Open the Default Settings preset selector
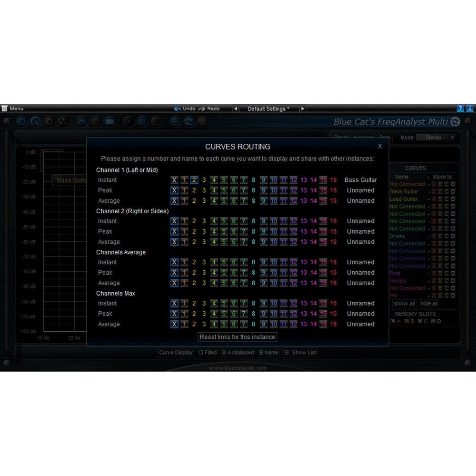 point(269,109)
